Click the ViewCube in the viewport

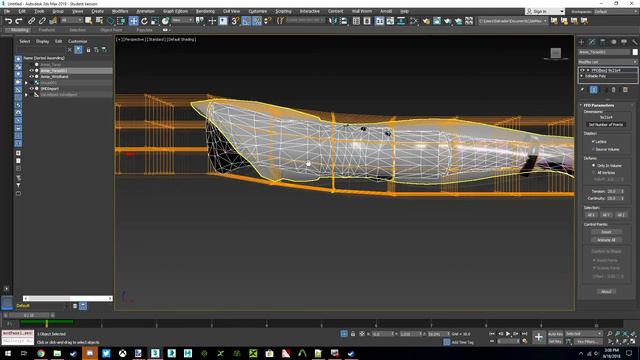pos(556,53)
